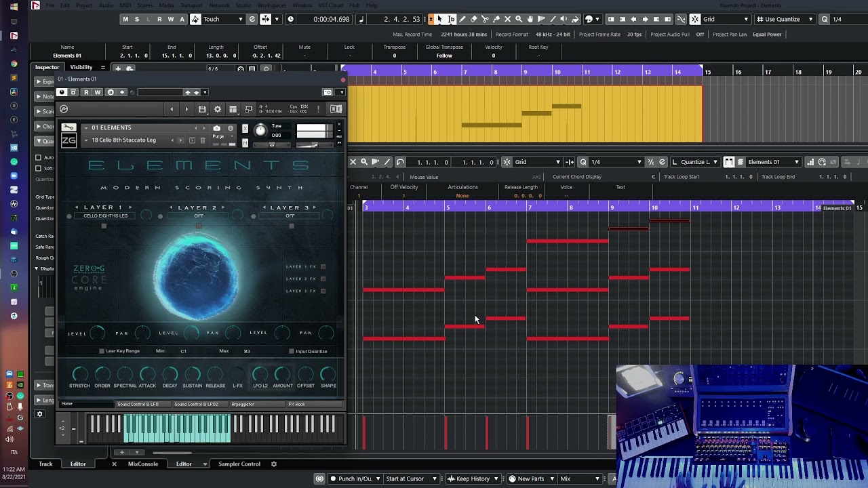Click bar 9 on the project ruler
868x488 pixels.
coord(525,71)
